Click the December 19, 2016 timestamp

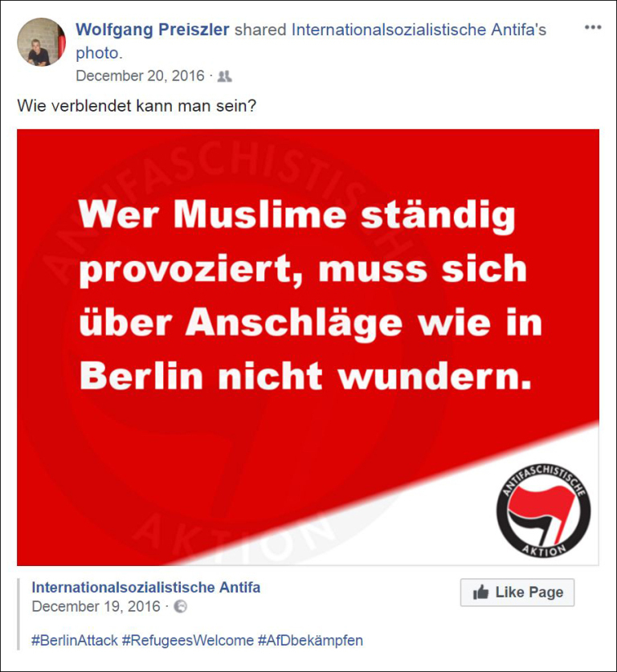[x=96, y=606]
